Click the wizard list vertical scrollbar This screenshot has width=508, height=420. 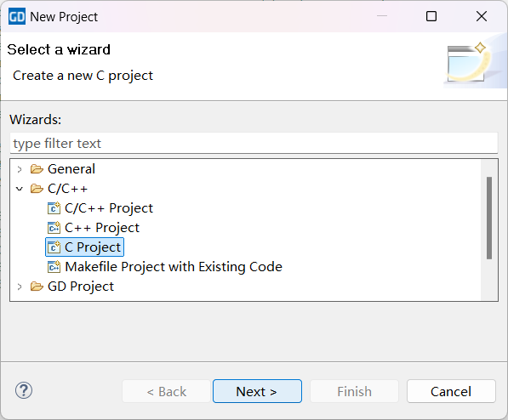[489, 218]
